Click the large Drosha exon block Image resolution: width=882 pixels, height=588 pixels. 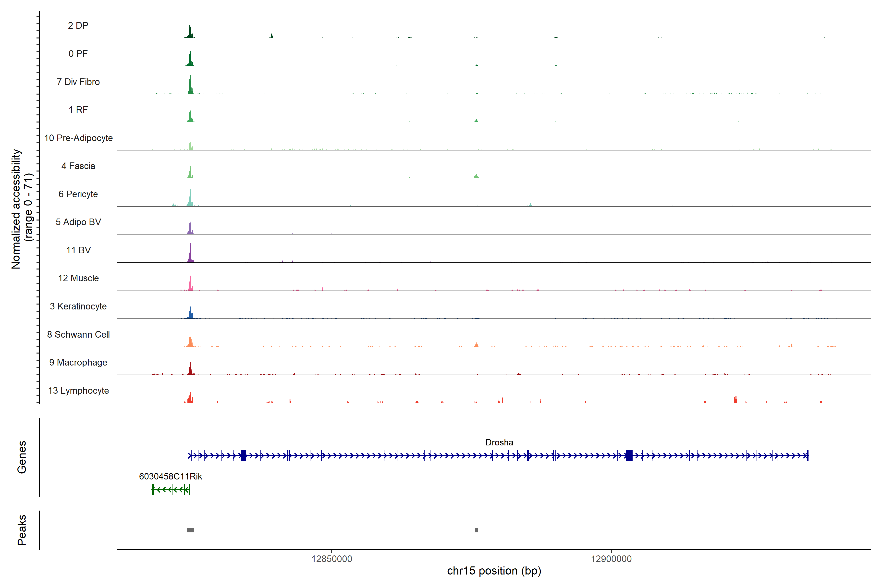629,456
